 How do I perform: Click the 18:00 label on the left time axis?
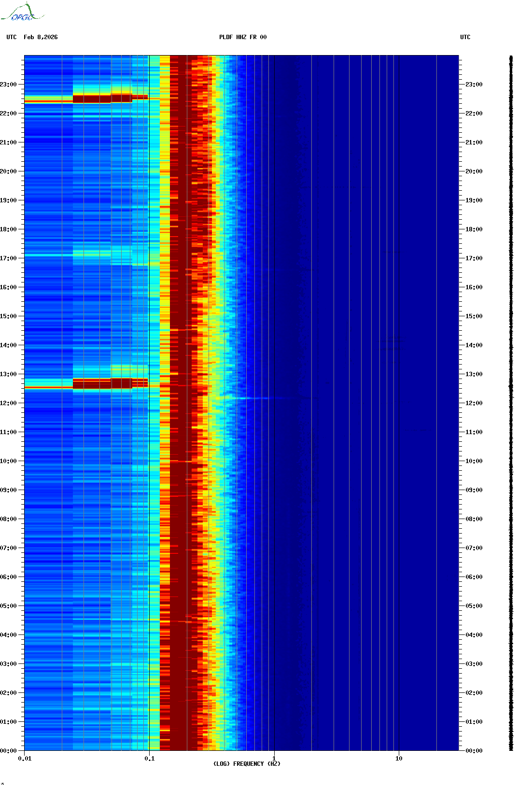(x=8, y=229)
